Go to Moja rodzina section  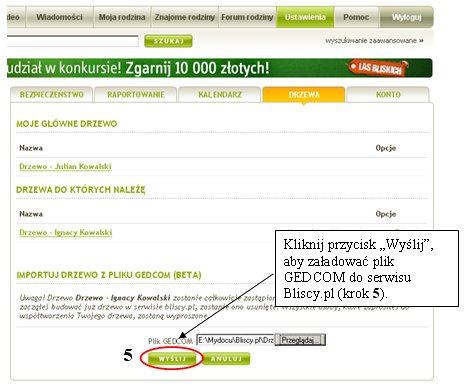tap(122, 17)
